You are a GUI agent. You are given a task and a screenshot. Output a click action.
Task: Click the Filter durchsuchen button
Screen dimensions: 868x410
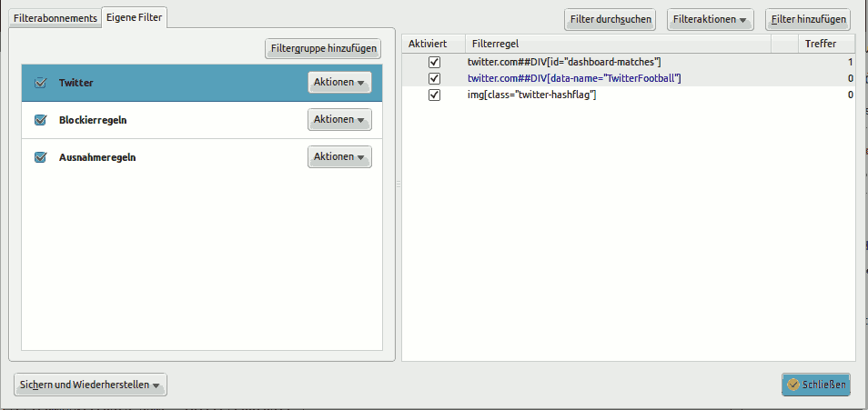point(609,19)
